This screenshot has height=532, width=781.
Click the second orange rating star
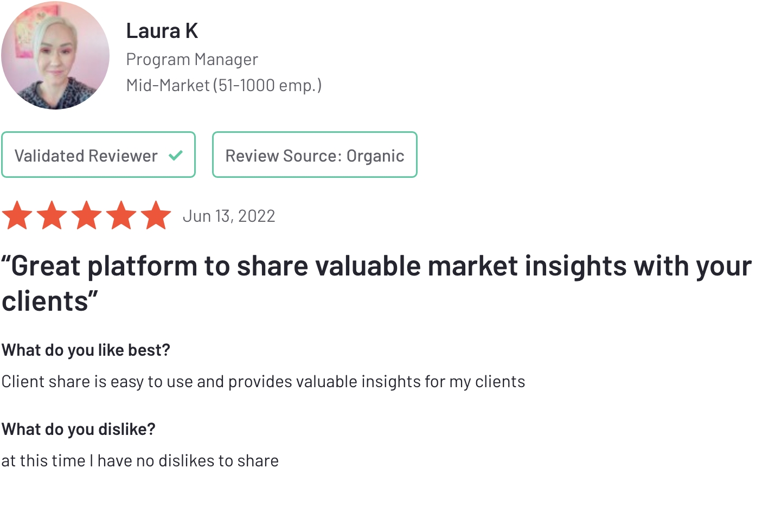pyautogui.click(x=52, y=215)
